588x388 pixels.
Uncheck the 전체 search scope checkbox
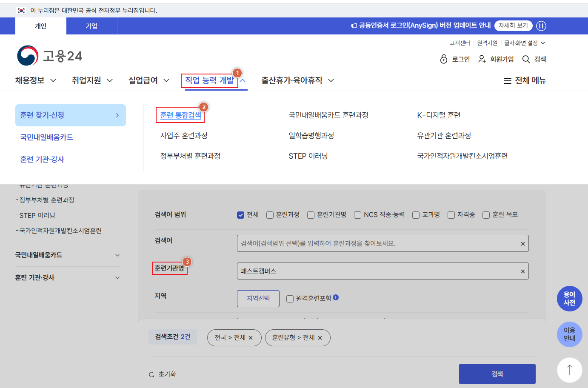[x=240, y=215]
